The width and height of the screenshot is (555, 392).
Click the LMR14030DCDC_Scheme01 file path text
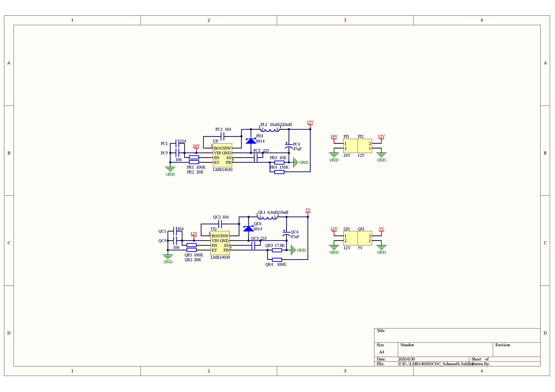pyautogui.click(x=435, y=364)
